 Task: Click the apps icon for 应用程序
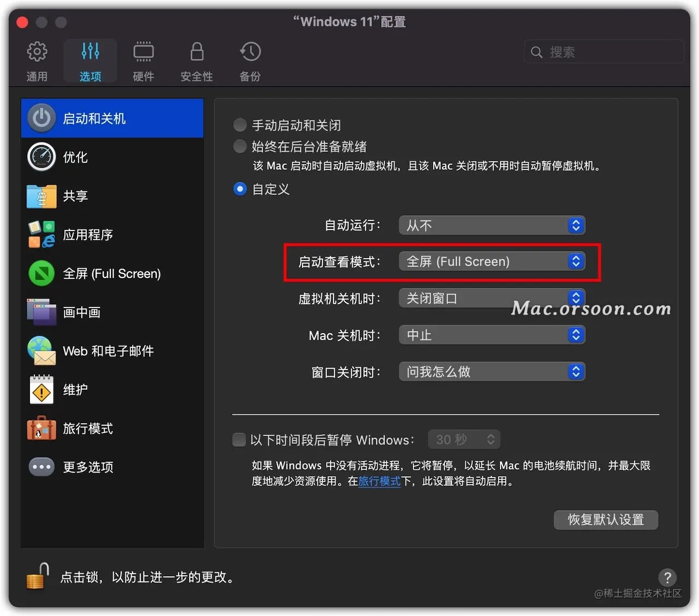point(42,234)
